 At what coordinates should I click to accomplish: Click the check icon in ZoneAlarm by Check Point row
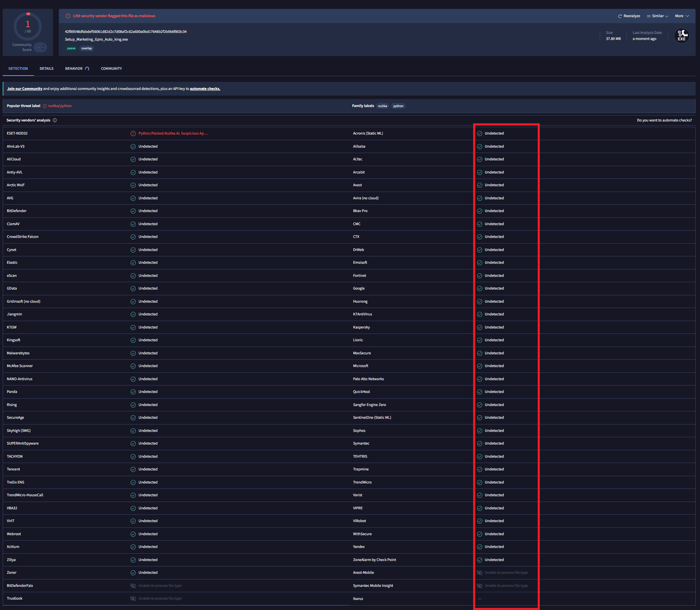479,560
